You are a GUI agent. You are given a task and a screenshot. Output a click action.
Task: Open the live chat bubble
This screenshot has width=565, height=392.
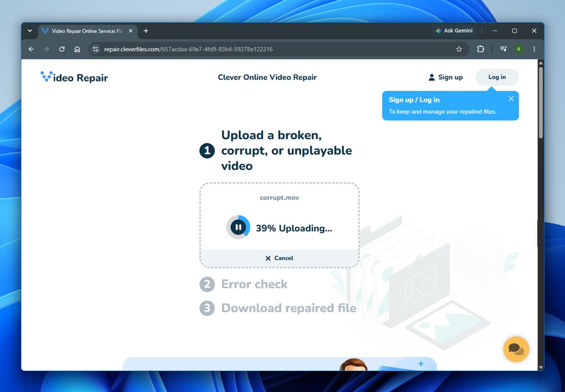click(x=516, y=349)
